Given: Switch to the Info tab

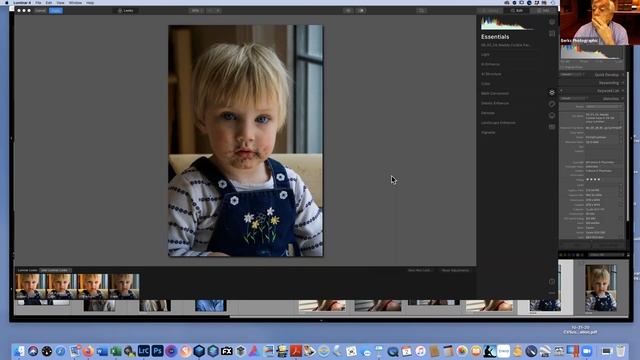Looking at the screenshot, I should click(544, 11).
